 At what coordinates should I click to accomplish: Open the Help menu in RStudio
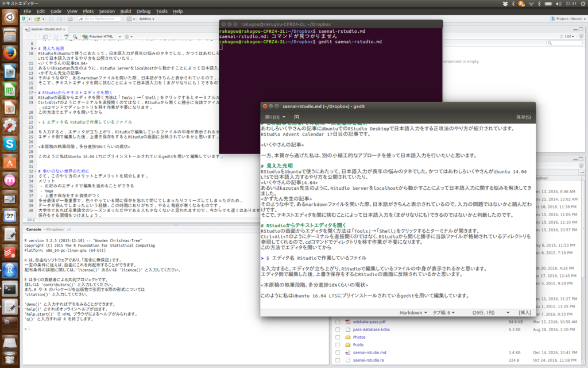pos(178,11)
